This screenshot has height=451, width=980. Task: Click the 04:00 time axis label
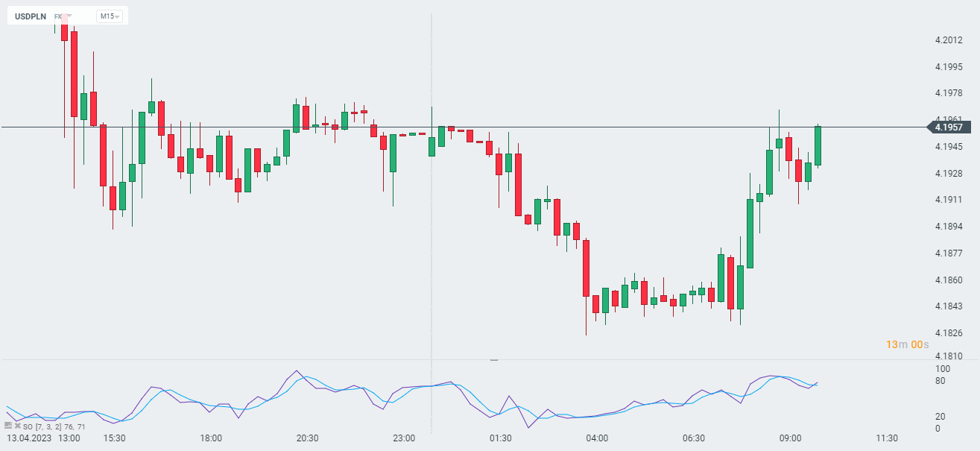[597, 438]
